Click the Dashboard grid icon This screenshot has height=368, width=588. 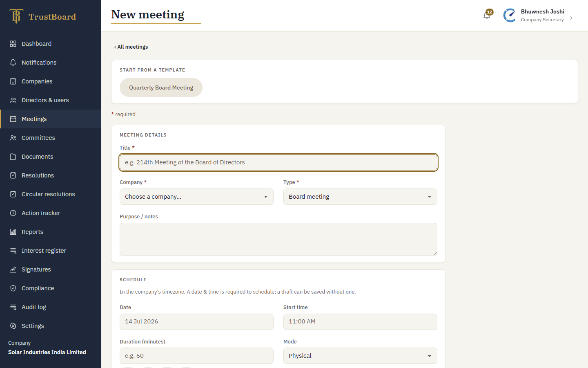click(x=13, y=44)
